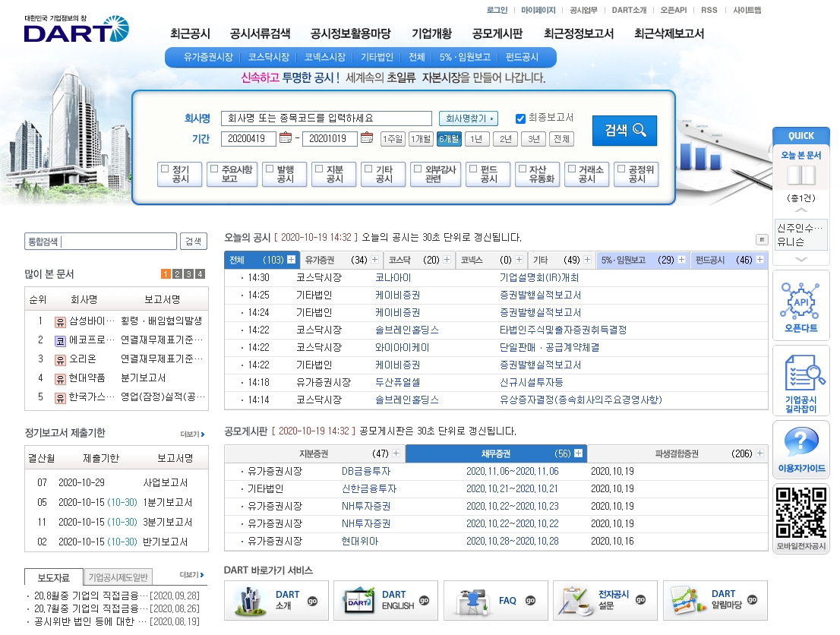Open 타법인주식및출자증권취득결정 report link
This screenshot has width=840, height=635.
[x=563, y=330]
